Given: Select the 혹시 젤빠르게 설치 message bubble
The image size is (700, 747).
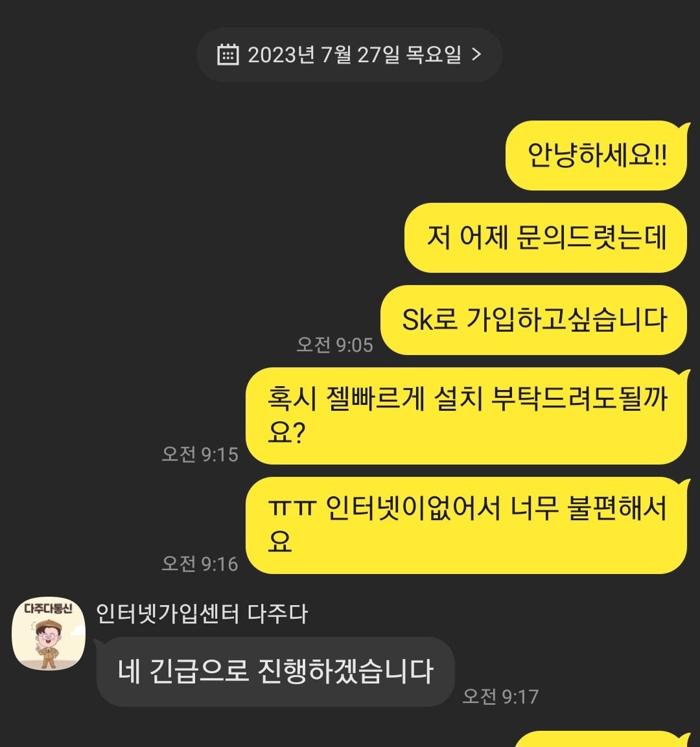Looking at the screenshot, I should point(467,416).
